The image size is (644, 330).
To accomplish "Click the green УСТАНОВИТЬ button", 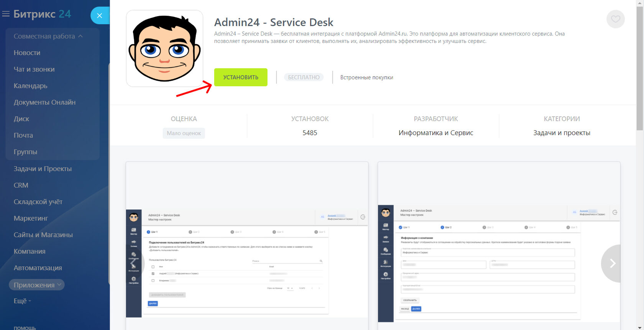I will (241, 77).
